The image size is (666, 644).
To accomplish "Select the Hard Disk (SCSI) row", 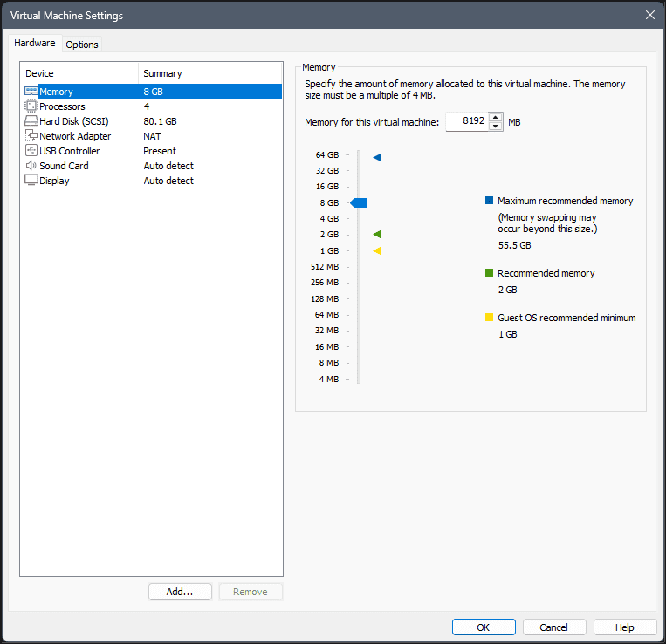I will [153, 121].
